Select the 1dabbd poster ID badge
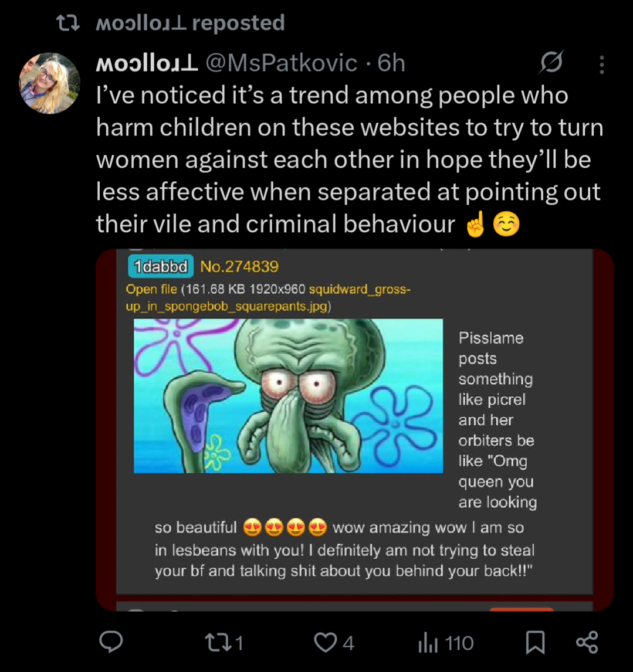 160,267
